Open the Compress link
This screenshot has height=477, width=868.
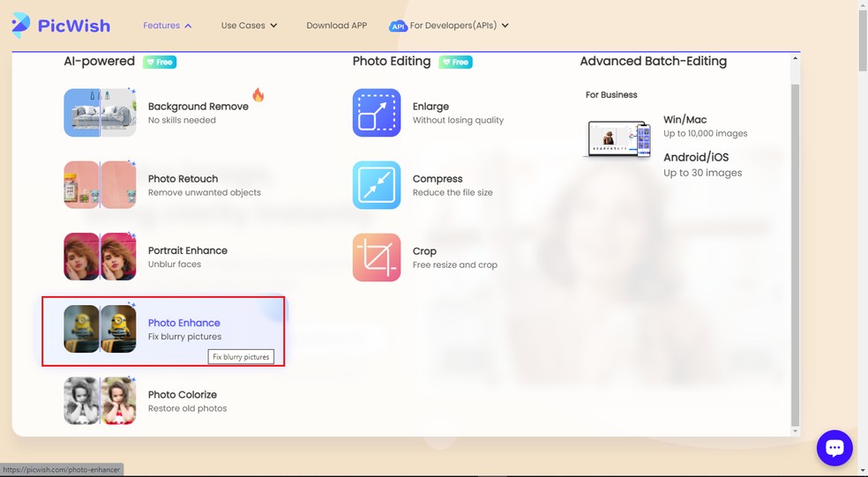(x=438, y=179)
